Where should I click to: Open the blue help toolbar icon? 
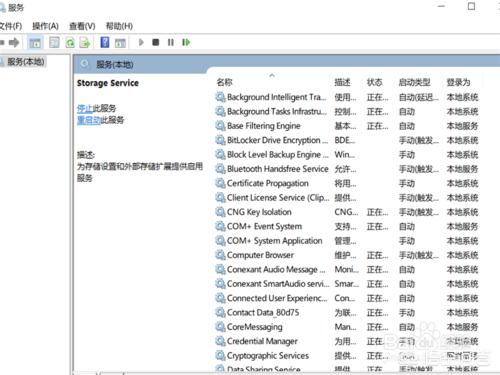[105, 42]
